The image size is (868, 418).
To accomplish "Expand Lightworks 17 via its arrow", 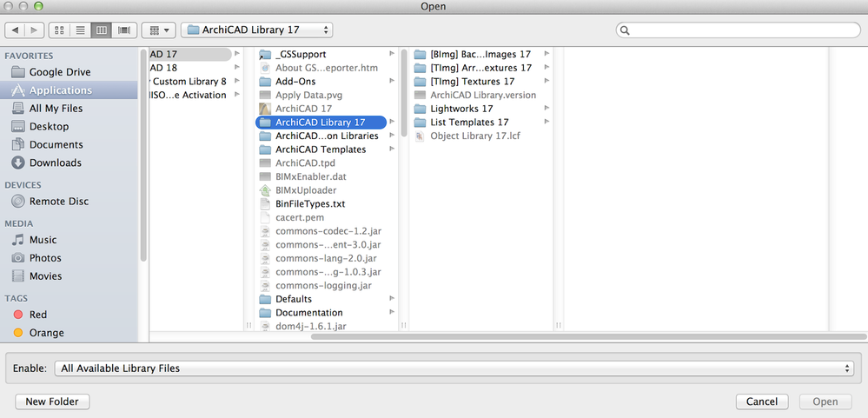I will tap(547, 109).
